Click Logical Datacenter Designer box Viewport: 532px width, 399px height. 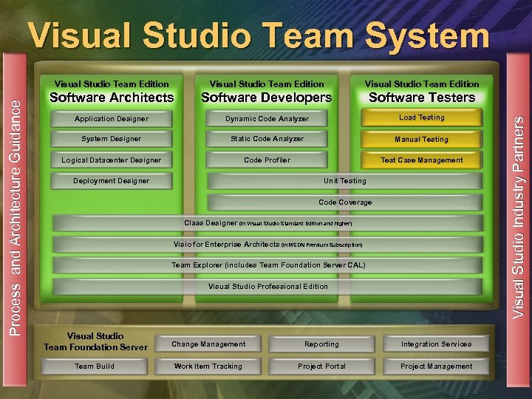[112, 160]
